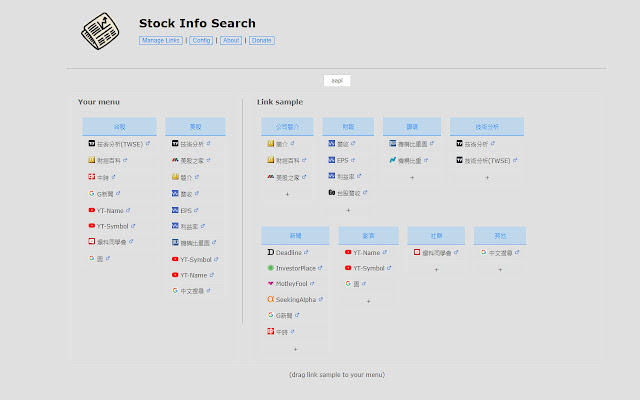Click the Google icon beside 中文搜尋 in 美股 column

click(x=175, y=290)
